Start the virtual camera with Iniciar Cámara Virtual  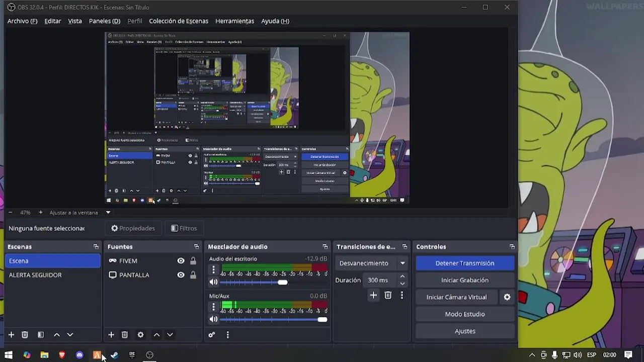[457, 297]
